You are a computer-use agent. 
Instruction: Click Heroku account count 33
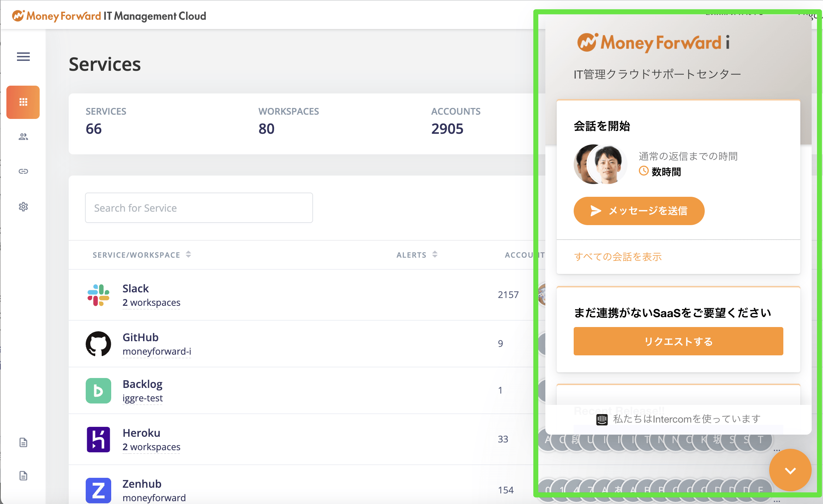pos(503,439)
